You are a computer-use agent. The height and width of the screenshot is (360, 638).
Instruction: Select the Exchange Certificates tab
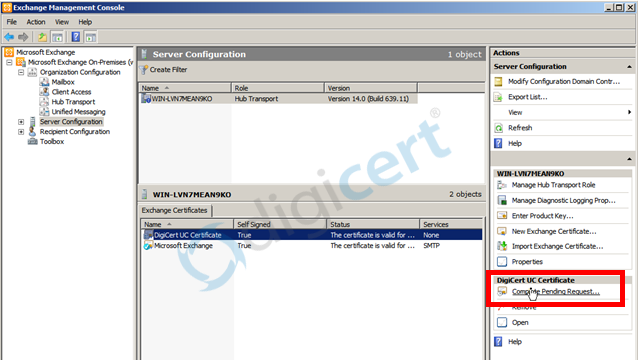(175, 210)
